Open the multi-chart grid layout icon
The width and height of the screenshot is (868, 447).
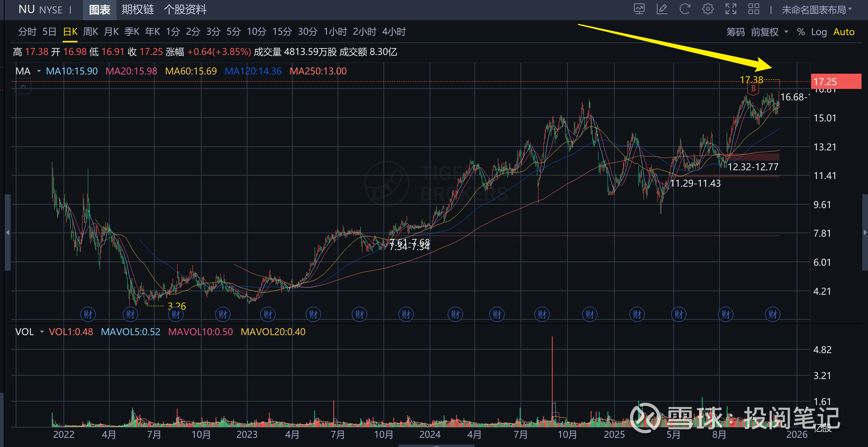[753, 9]
